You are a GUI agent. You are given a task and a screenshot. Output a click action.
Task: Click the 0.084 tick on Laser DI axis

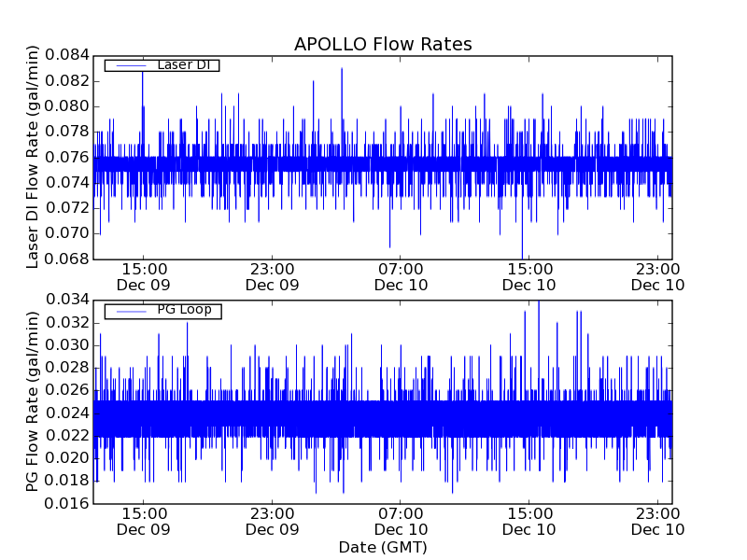(x=67, y=55)
